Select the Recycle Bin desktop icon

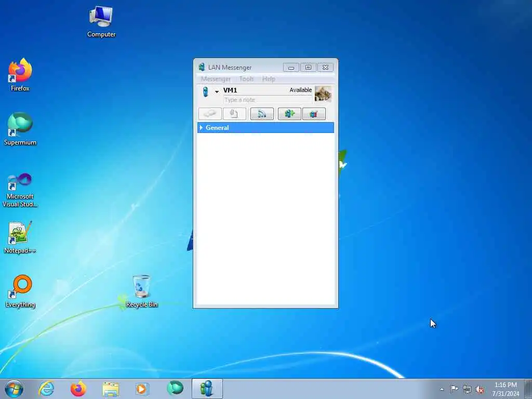point(142,291)
